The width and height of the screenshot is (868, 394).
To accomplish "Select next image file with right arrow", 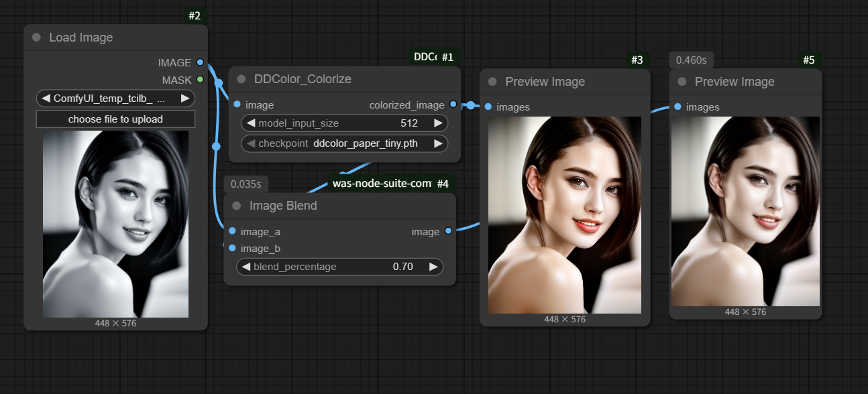I will coord(184,98).
